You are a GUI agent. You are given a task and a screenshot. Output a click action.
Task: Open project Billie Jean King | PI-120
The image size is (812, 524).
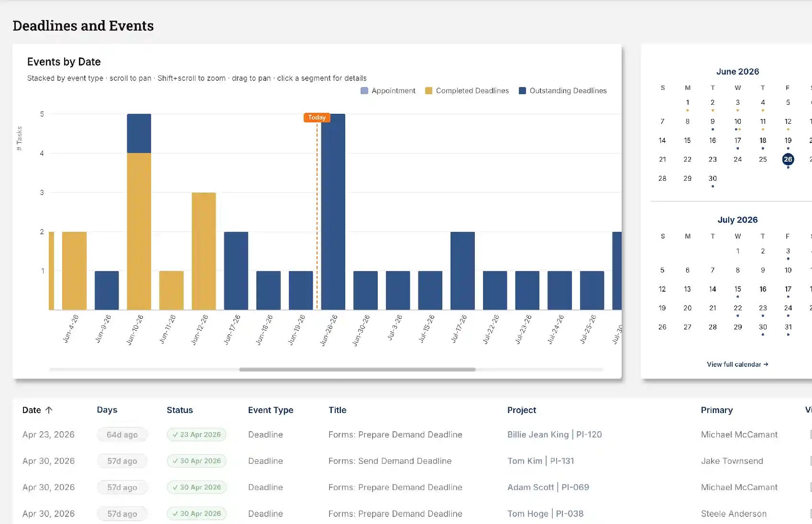(x=554, y=435)
